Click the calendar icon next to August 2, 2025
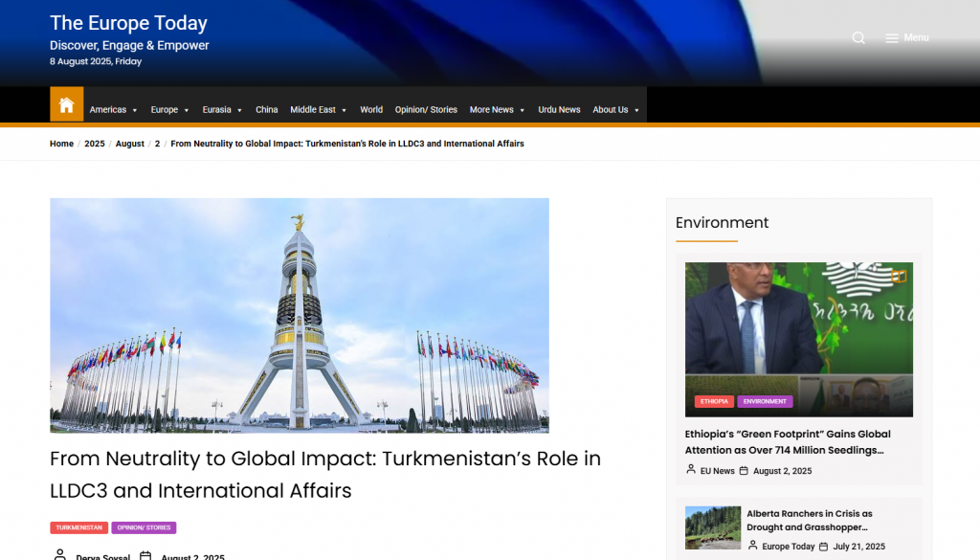Image resolution: width=980 pixels, height=560 pixels. [145, 555]
